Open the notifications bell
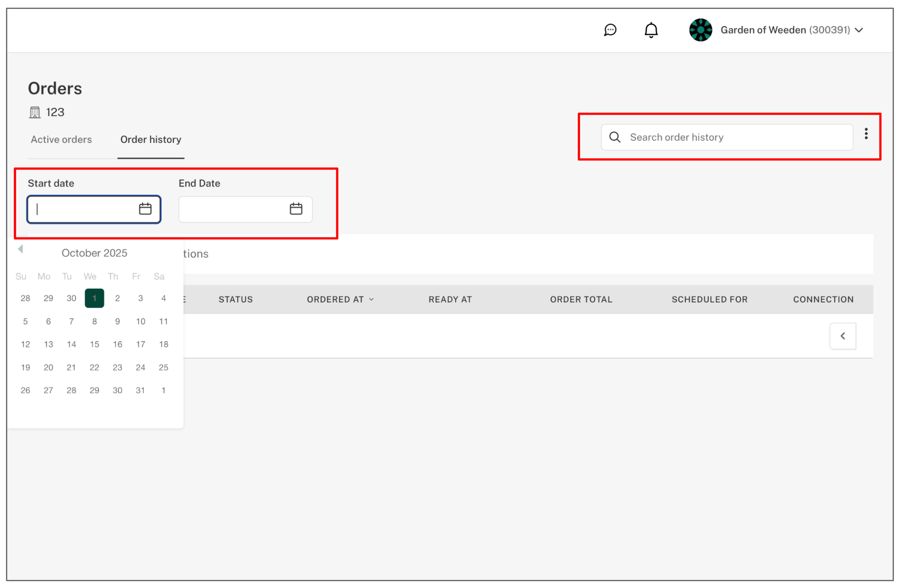The height and width of the screenshot is (588, 902). coord(651,30)
